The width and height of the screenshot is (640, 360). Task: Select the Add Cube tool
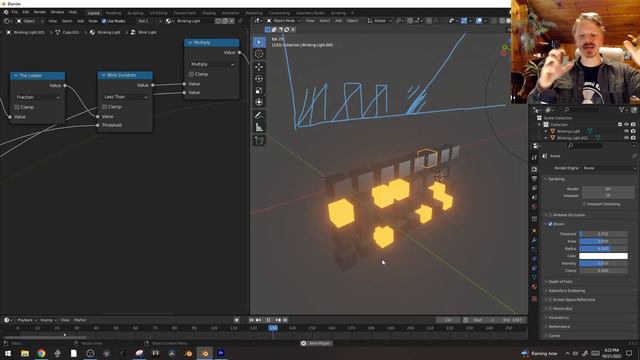click(259, 140)
